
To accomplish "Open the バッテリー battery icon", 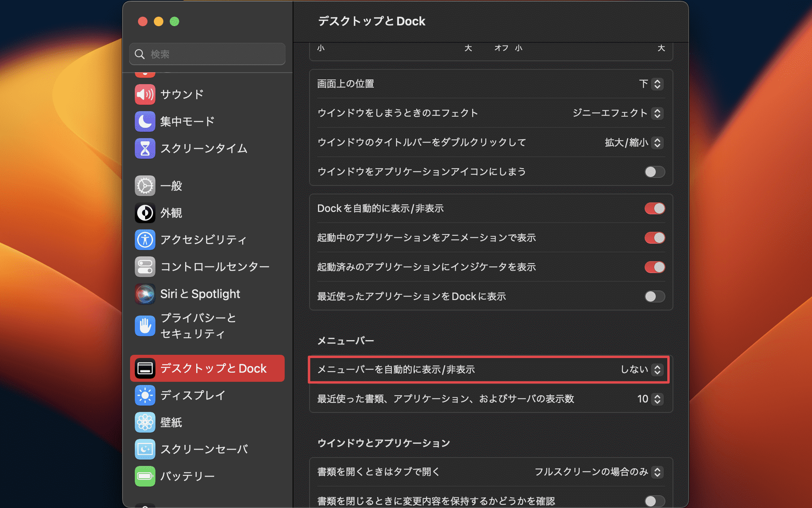I will 145,476.
